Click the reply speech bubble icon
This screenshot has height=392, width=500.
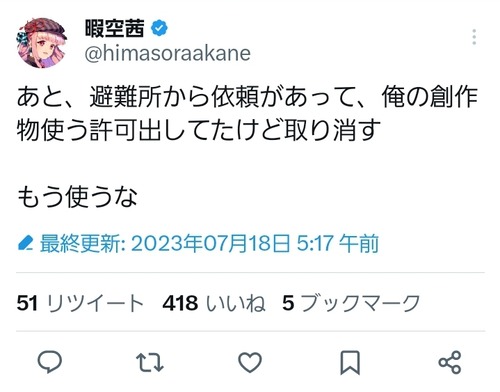(50, 362)
